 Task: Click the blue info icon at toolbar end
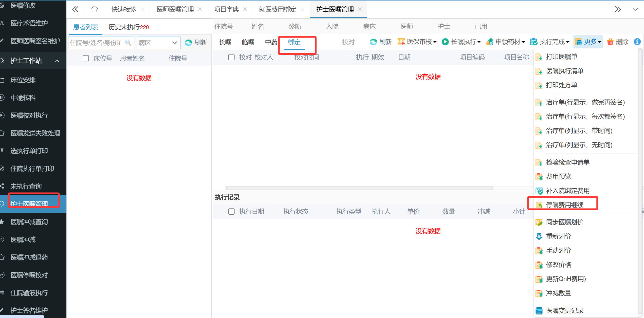(637, 42)
